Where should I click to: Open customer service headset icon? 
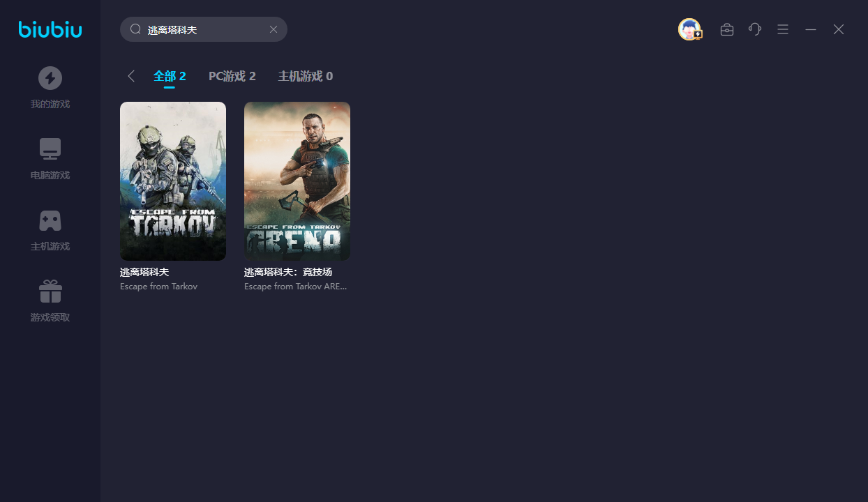click(x=755, y=29)
